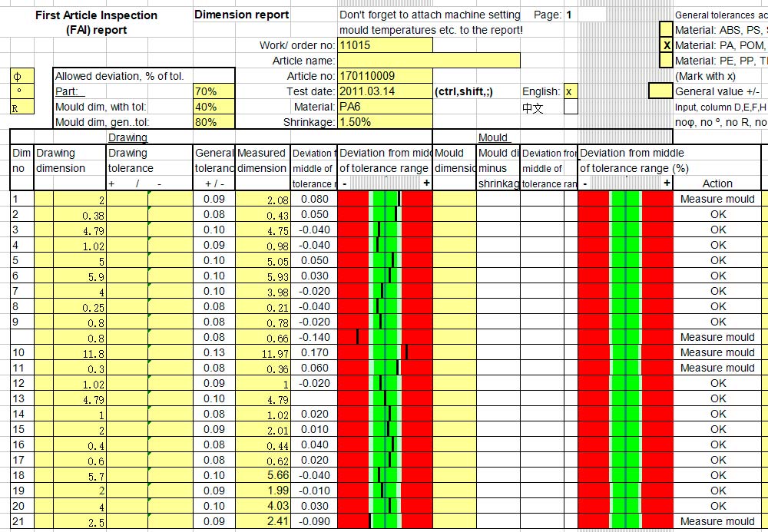Click the General value +/- input cell
This screenshot has height=532, width=768.
(x=660, y=91)
